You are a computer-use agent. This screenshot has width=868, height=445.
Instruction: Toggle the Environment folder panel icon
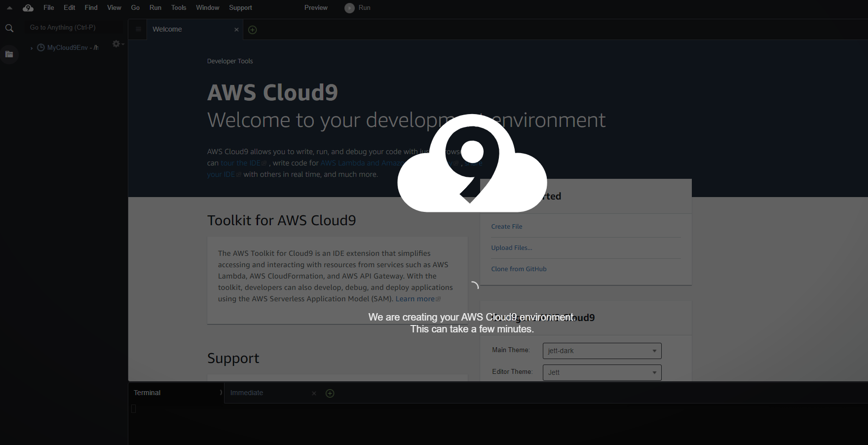(9, 54)
